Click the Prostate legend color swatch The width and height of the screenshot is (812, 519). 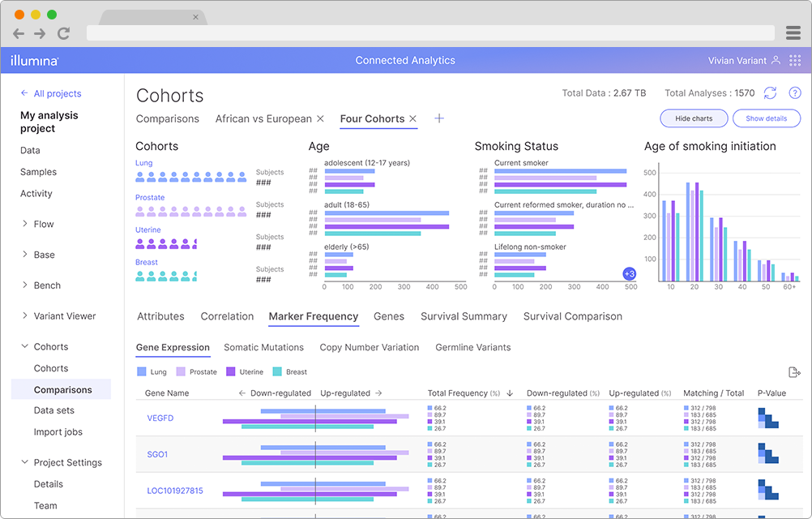pyautogui.click(x=181, y=371)
